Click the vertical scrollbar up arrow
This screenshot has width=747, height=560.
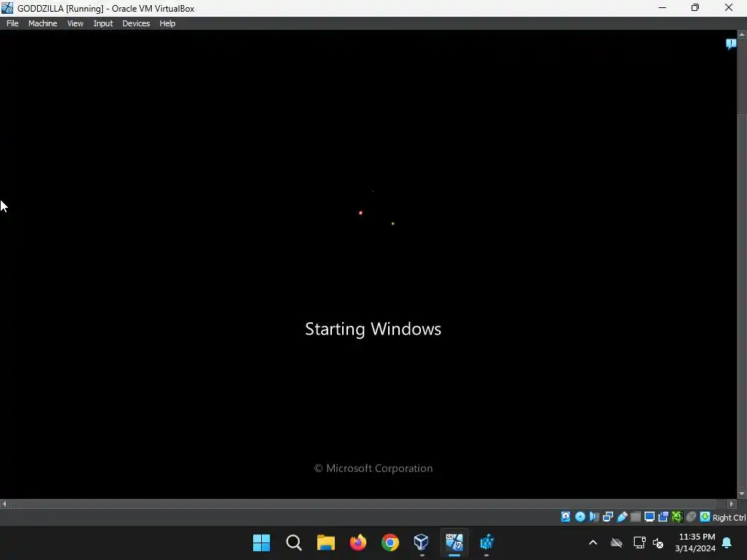pyautogui.click(x=742, y=35)
